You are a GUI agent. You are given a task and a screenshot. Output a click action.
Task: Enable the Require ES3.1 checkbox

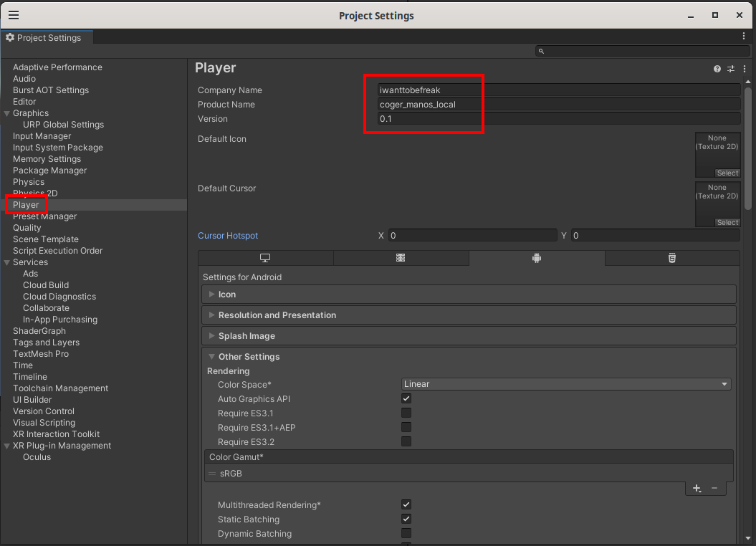tap(406, 413)
